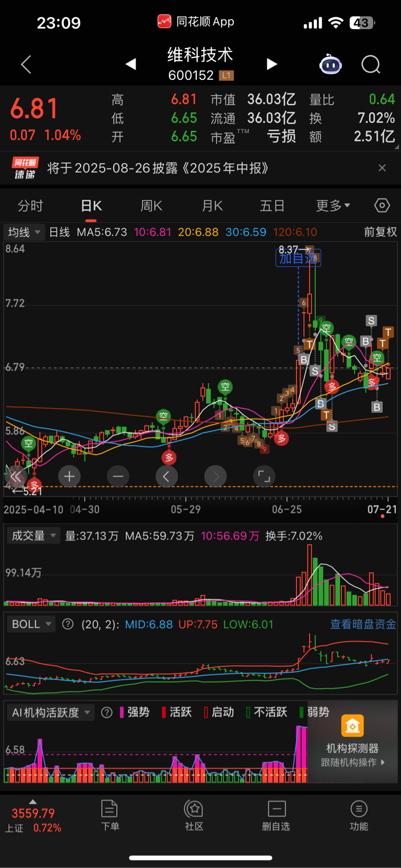Tap the MA5:6.73 moving average value
The height and width of the screenshot is (868, 401).
tap(102, 232)
